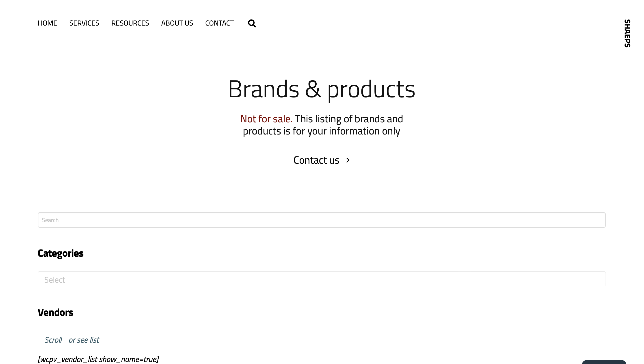
Task: Click the Categories heading
Action: click(x=61, y=253)
